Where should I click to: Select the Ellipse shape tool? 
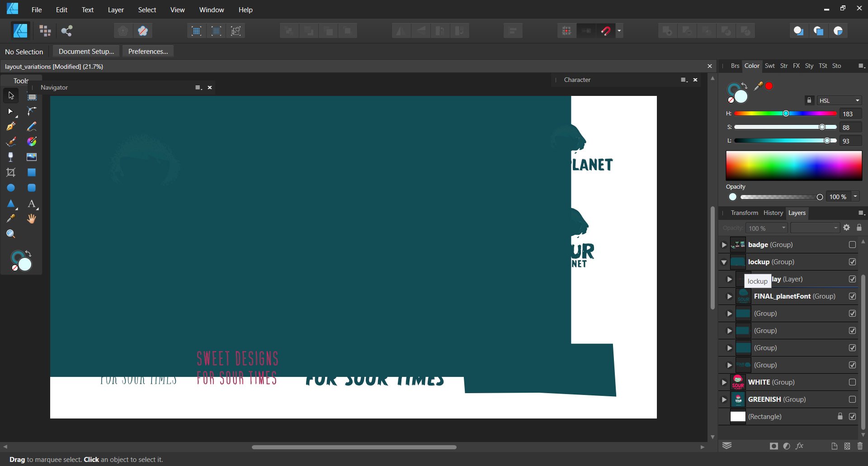[x=11, y=188]
